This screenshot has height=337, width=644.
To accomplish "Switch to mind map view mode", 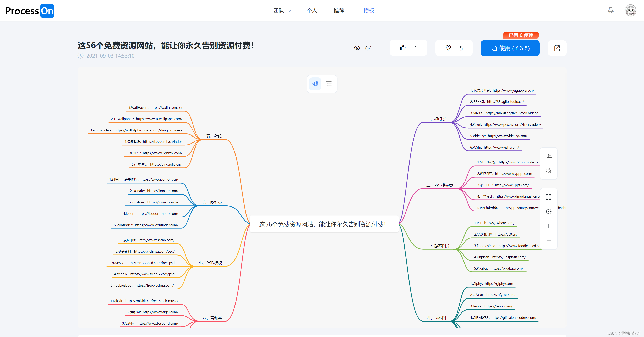I will point(315,84).
